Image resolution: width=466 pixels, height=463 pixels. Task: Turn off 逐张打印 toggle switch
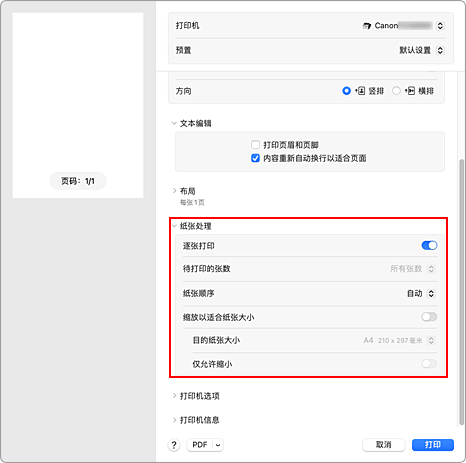(x=429, y=245)
